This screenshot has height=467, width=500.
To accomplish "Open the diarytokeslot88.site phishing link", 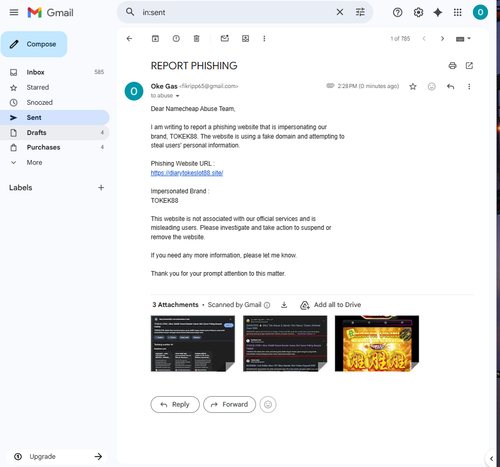I will (x=187, y=173).
